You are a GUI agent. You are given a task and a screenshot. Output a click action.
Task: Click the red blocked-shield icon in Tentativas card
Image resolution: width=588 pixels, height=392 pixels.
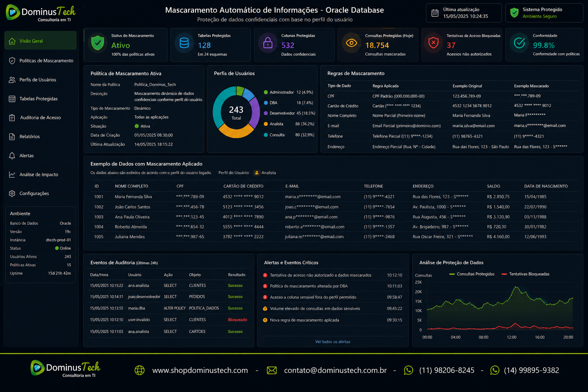click(434, 43)
